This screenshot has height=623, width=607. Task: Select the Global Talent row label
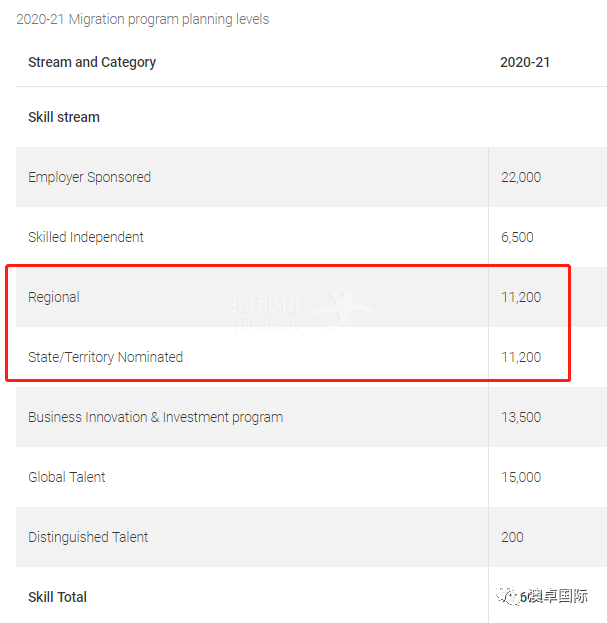pos(67,477)
